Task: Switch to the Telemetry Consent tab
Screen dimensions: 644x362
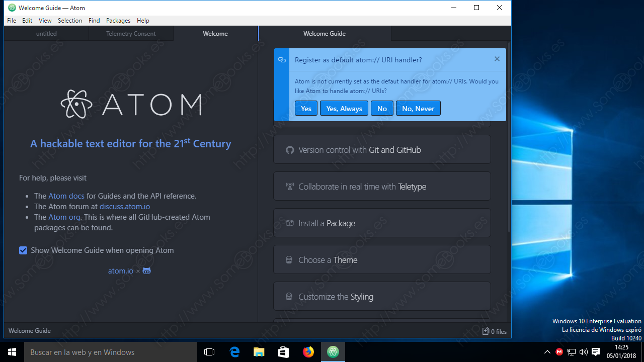Action: point(131,34)
